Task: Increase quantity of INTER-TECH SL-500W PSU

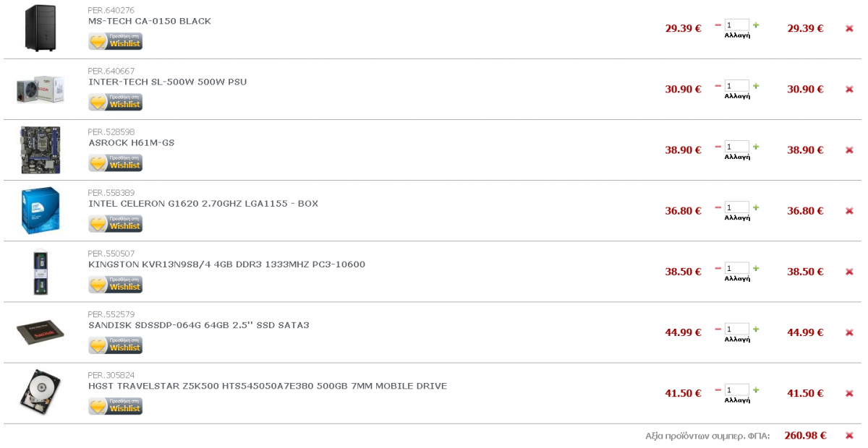Action: [x=756, y=85]
